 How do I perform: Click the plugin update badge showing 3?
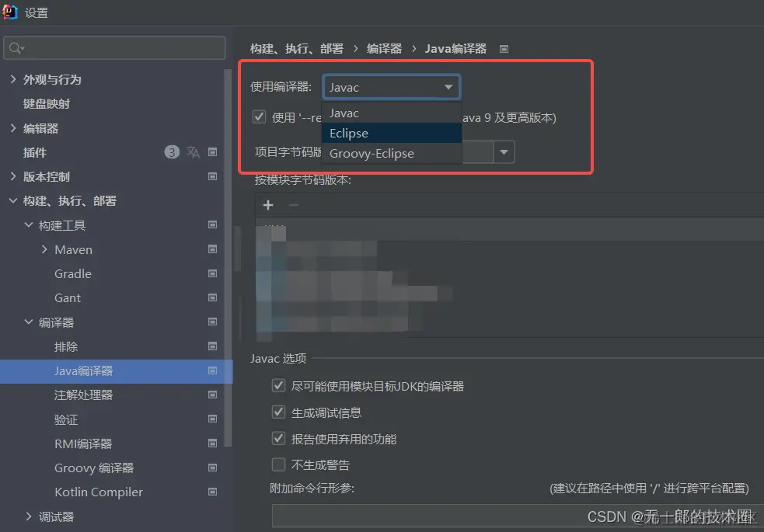tap(172, 152)
